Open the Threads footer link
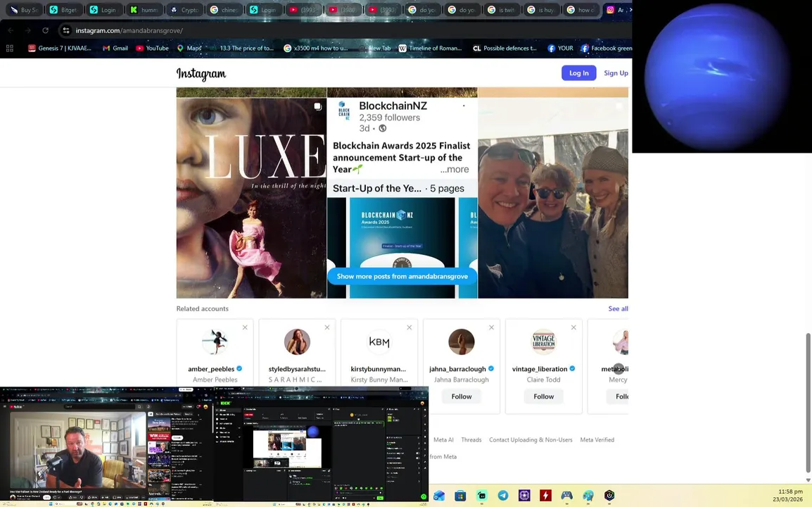This screenshot has height=507, width=812. coord(471,439)
